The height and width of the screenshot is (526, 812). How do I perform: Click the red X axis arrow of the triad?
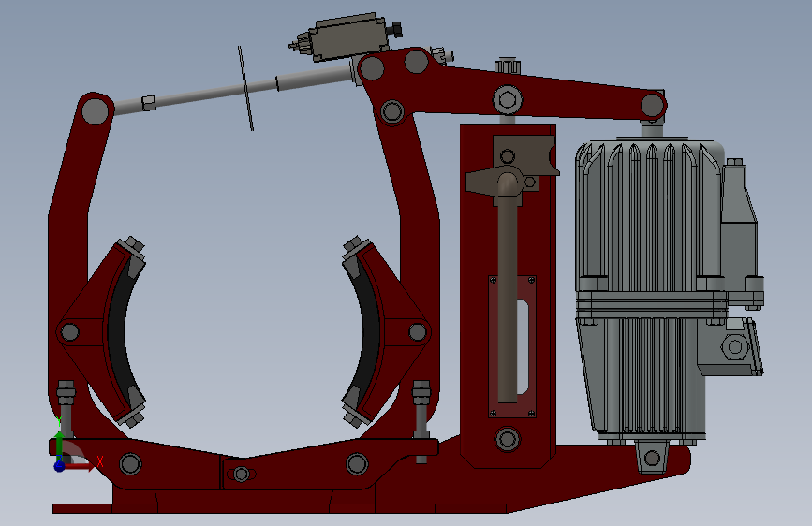[79, 467]
